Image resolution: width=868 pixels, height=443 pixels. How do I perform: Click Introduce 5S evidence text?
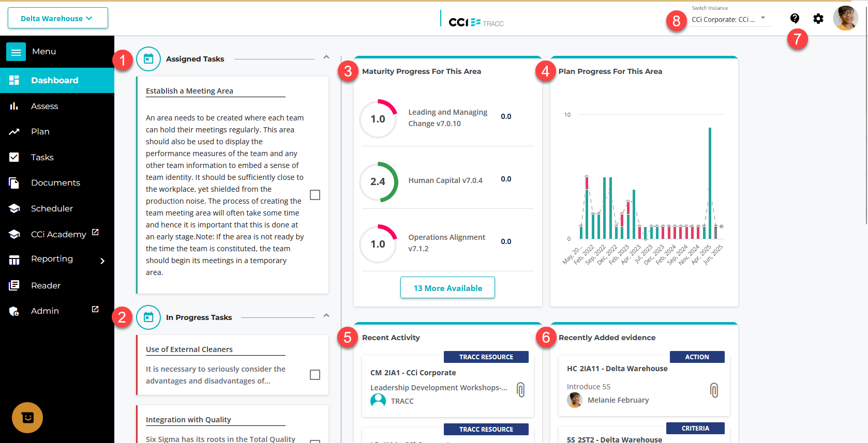pos(589,387)
